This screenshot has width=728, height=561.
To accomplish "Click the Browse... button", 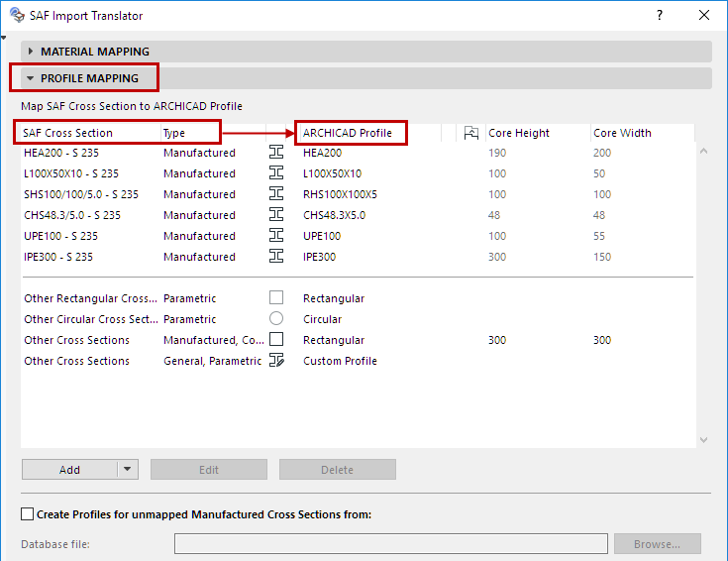I will click(658, 544).
